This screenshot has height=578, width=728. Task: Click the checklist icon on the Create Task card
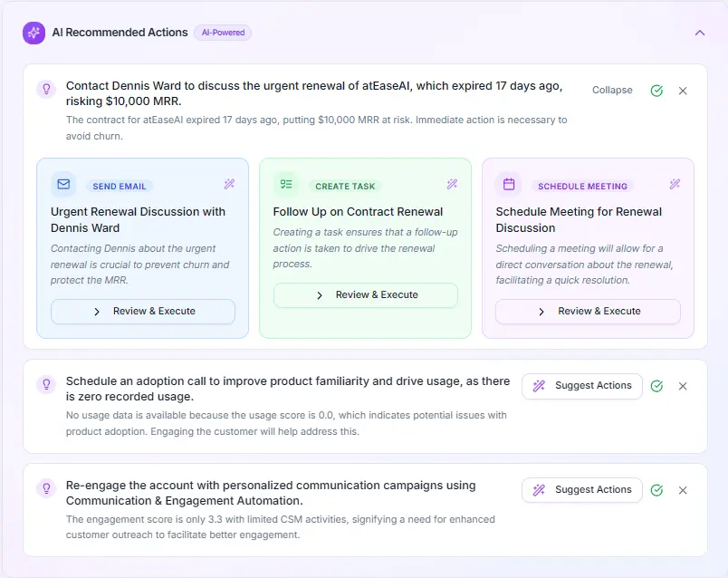(x=286, y=184)
